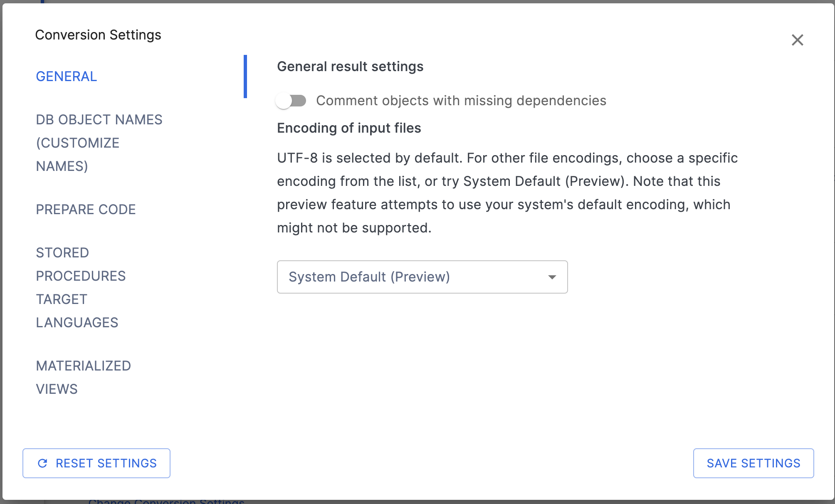Switch to the PREPARE CODE section
835x504 pixels.
point(86,209)
